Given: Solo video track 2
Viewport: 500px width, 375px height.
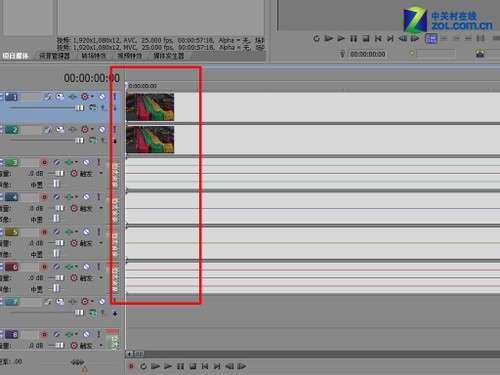Looking at the screenshot, I should [x=114, y=129].
